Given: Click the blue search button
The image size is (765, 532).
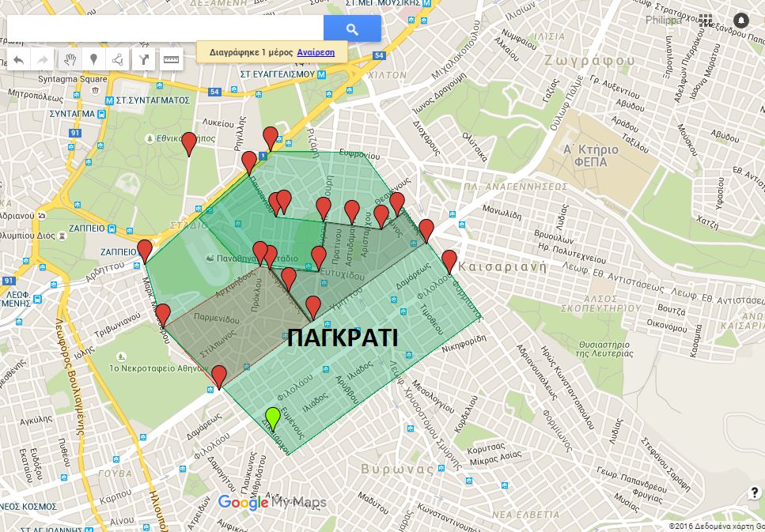Looking at the screenshot, I should tap(352, 29).
